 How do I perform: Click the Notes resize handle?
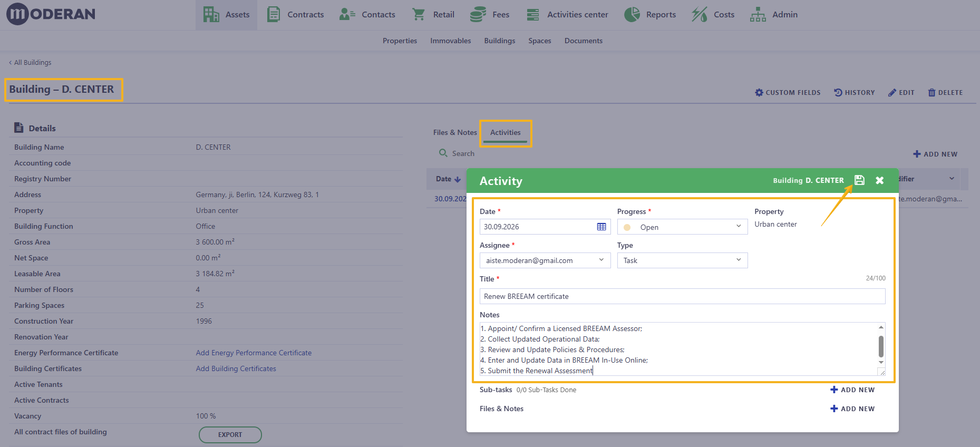[x=881, y=372]
